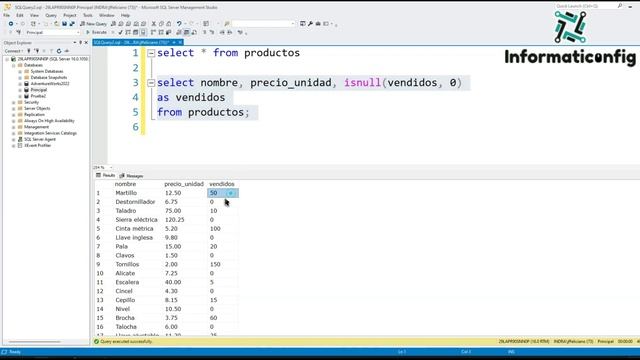Open the Connect dropdown in Object Explorer

[x=13, y=51]
